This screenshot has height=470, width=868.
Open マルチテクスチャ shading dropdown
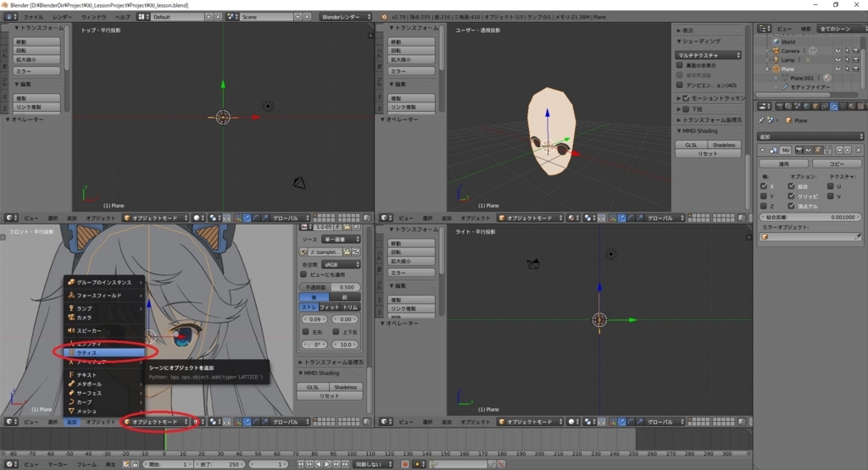708,55
